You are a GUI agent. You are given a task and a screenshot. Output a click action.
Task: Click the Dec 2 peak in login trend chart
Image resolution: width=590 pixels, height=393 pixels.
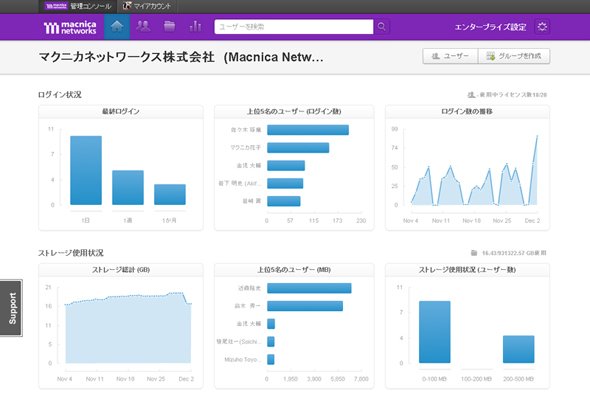537,136
